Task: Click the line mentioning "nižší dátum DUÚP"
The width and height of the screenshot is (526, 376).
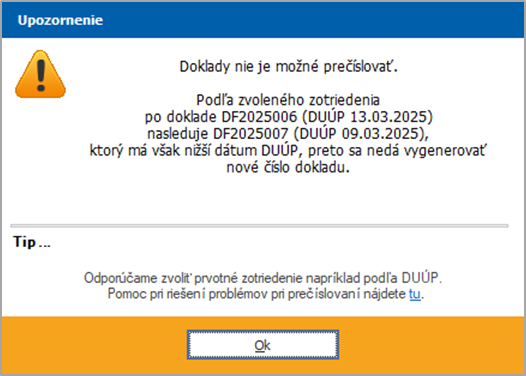Action: tap(288, 151)
